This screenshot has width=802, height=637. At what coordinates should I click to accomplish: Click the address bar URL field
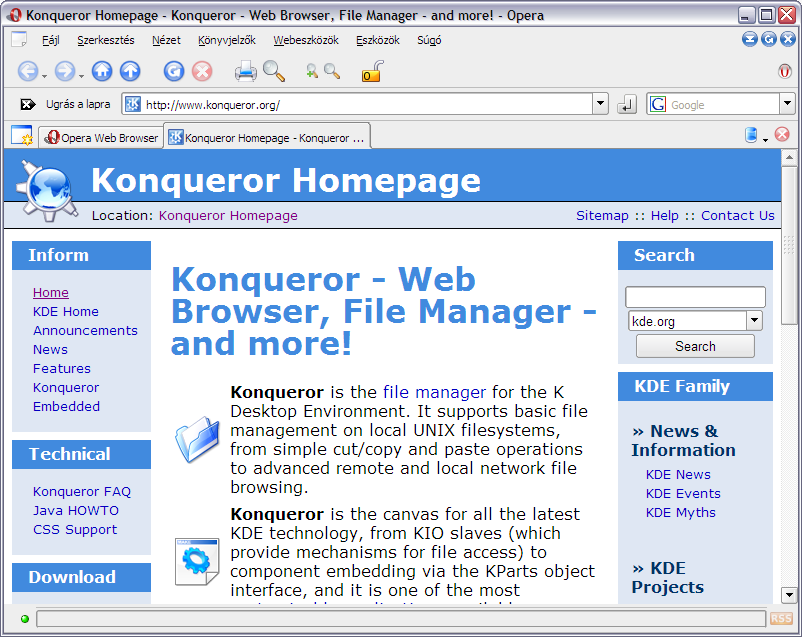367,104
